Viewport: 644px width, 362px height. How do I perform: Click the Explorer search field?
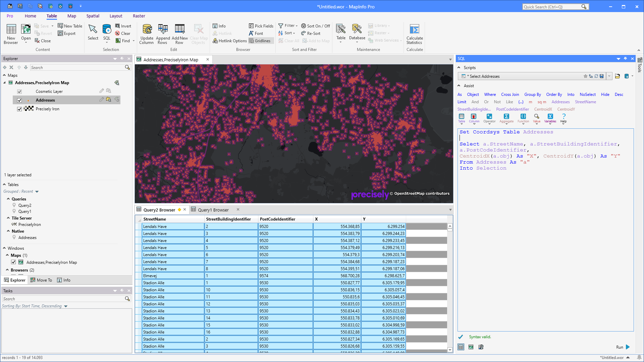coord(77,67)
